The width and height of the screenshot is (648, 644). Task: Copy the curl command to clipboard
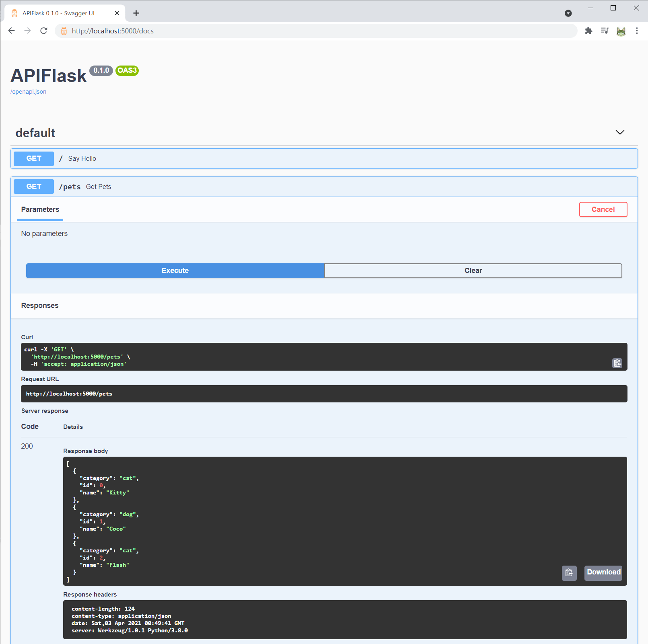tap(617, 363)
